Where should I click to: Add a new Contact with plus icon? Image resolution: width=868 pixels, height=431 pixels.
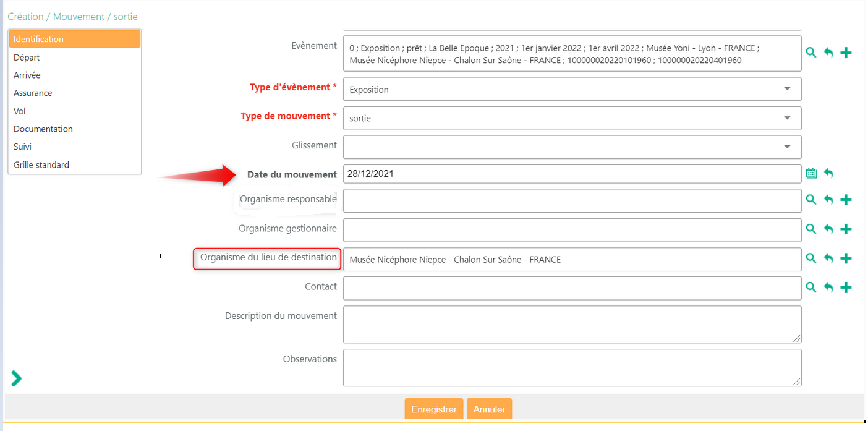point(846,288)
